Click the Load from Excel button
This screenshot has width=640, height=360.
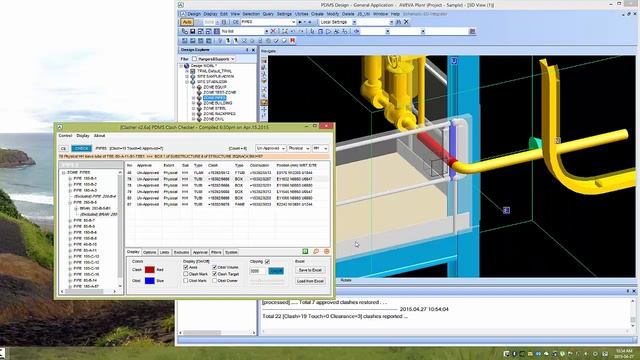[310, 281]
